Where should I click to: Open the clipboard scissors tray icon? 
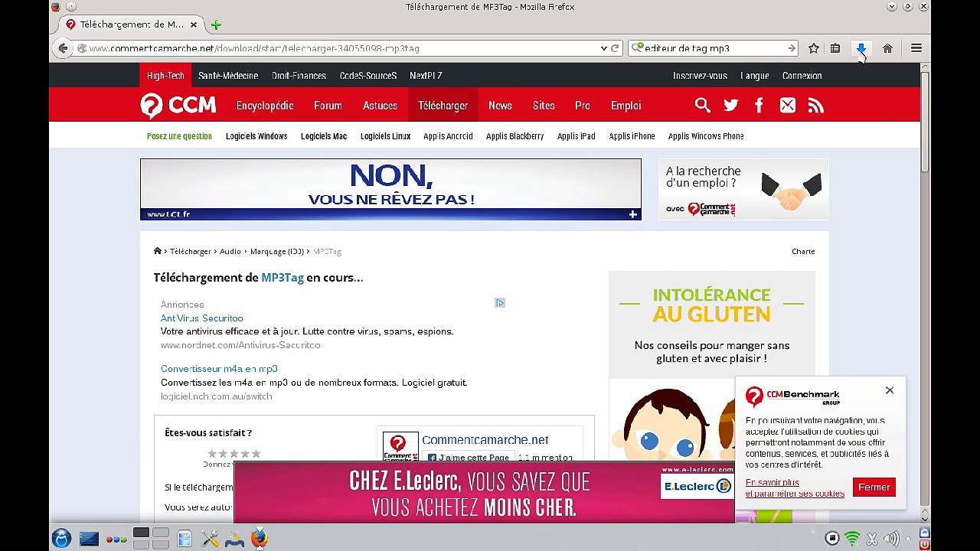[872, 539]
